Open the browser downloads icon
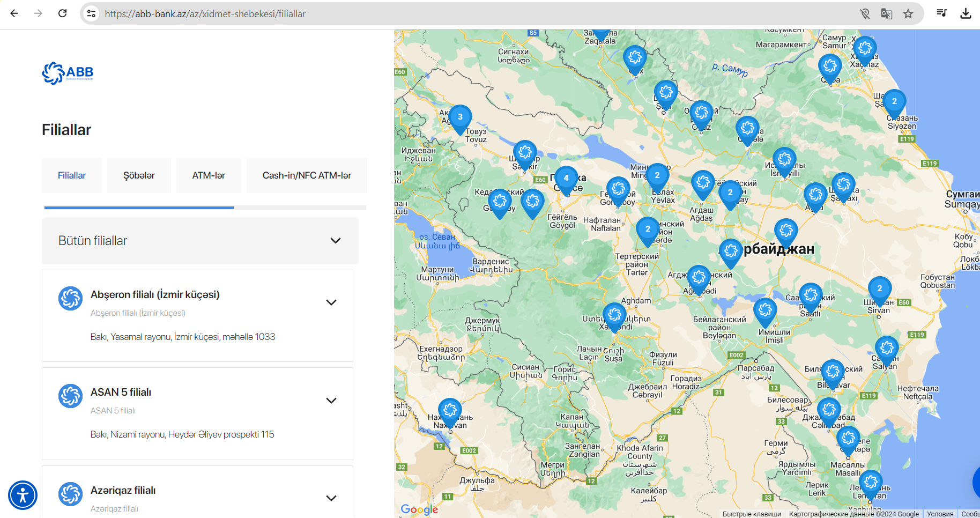Viewport: 980px width, 518px height. pyautogui.click(x=966, y=13)
